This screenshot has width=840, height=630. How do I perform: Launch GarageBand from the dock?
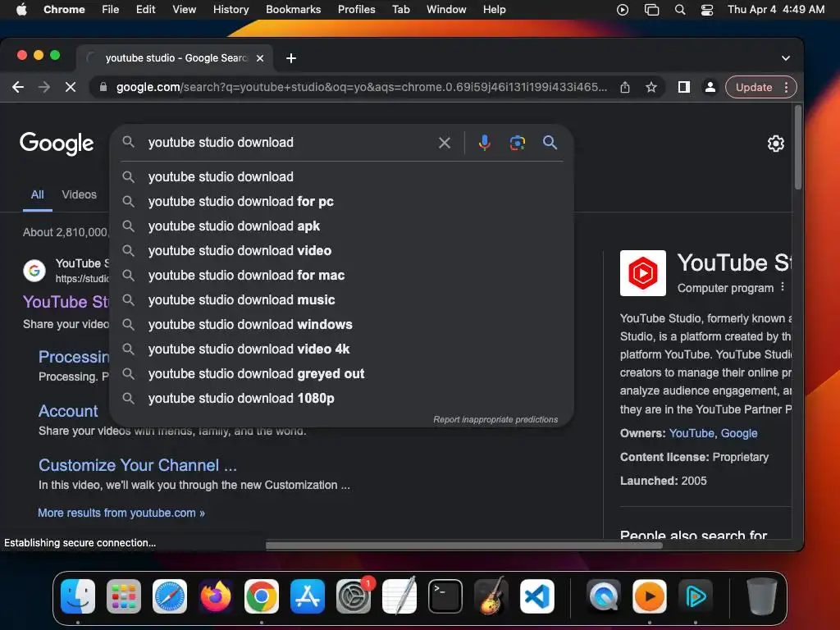[x=491, y=596]
